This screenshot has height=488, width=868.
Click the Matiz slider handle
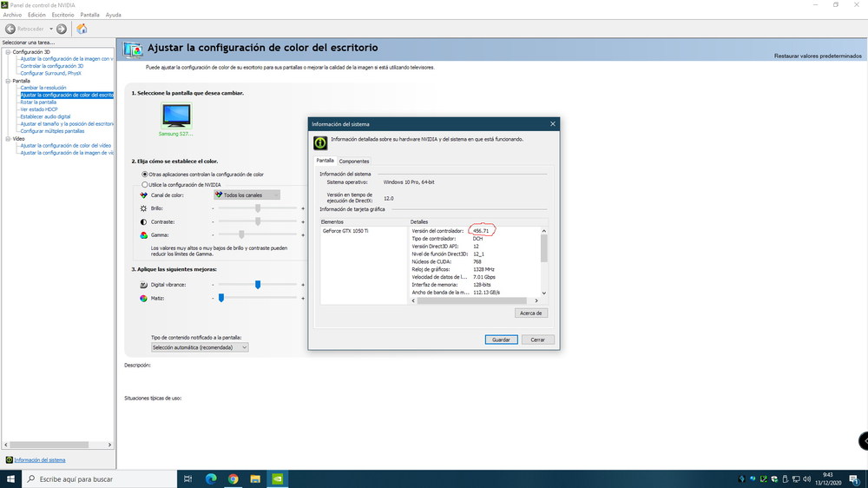(x=220, y=298)
